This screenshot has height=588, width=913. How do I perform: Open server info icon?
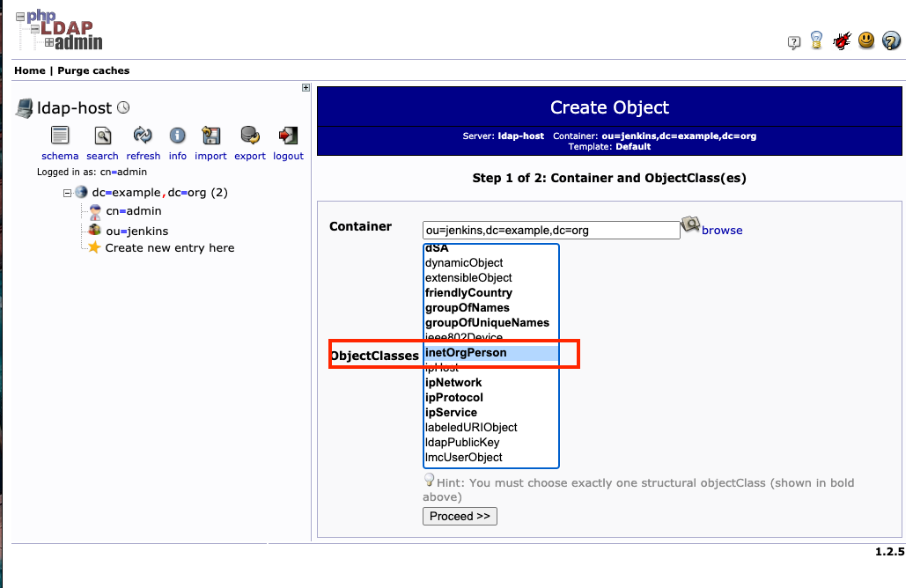pos(178,136)
